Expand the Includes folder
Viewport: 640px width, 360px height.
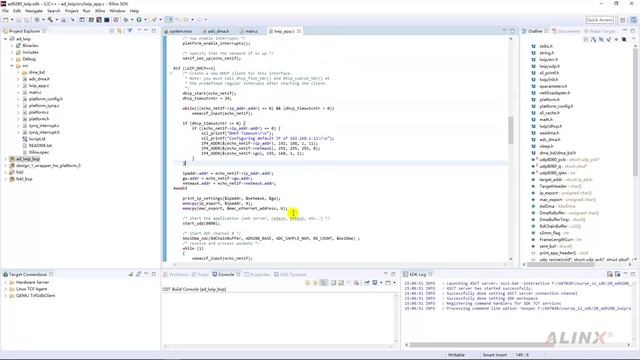[12, 52]
